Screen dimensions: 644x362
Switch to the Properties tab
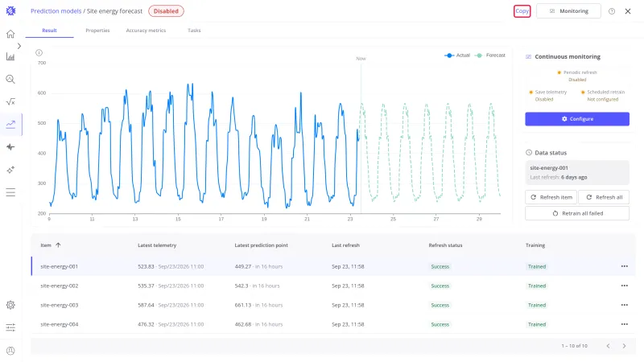click(97, 31)
